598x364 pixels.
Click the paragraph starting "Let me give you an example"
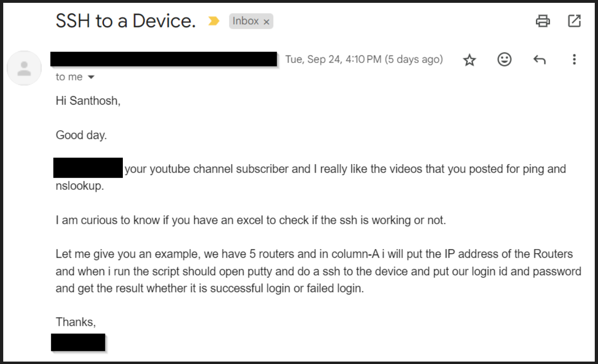318,271
